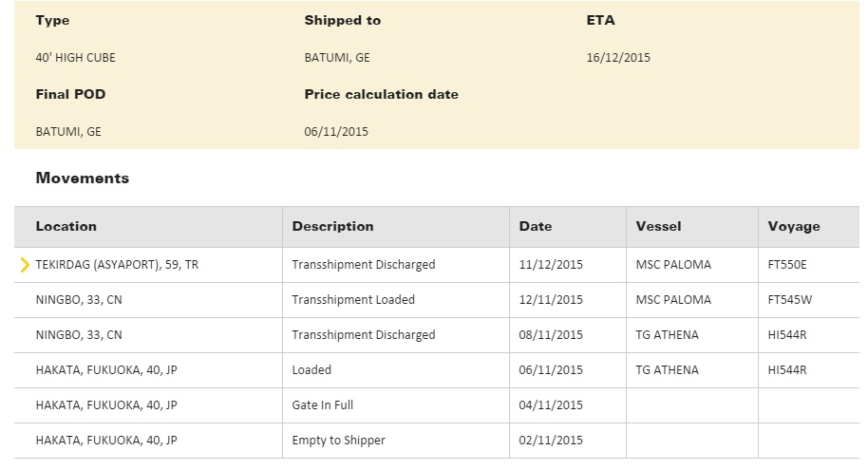
Task: Click the Description column header
Action: click(332, 226)
